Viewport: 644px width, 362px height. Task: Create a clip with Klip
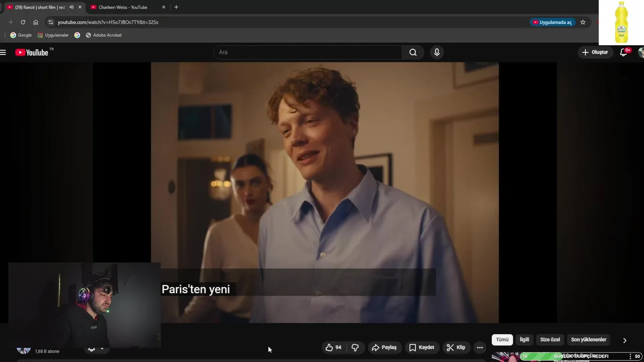(x=456, y=347)
